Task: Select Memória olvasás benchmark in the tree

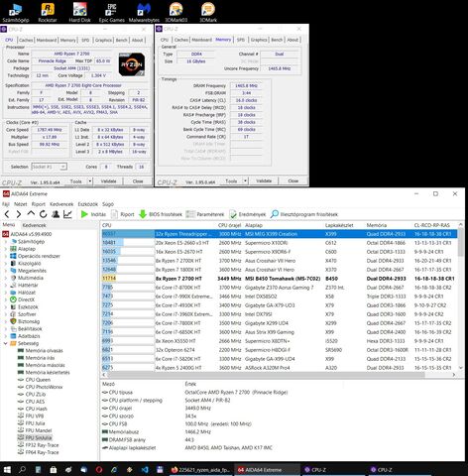Action: [x=44, y=351]
